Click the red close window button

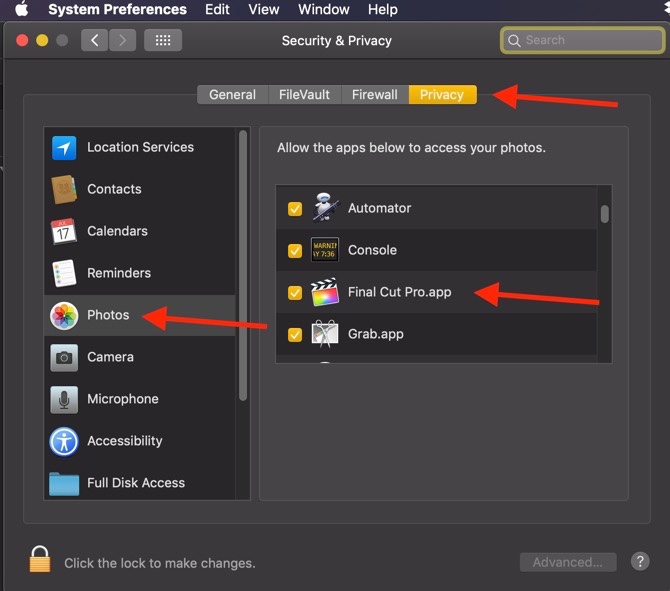tap(22, 41)
